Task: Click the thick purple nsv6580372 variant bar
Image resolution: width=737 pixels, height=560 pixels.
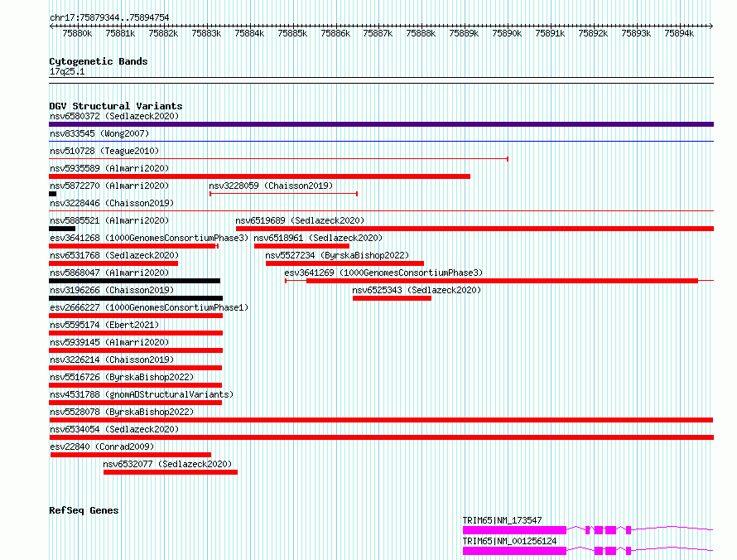Action: coord(381,124)
